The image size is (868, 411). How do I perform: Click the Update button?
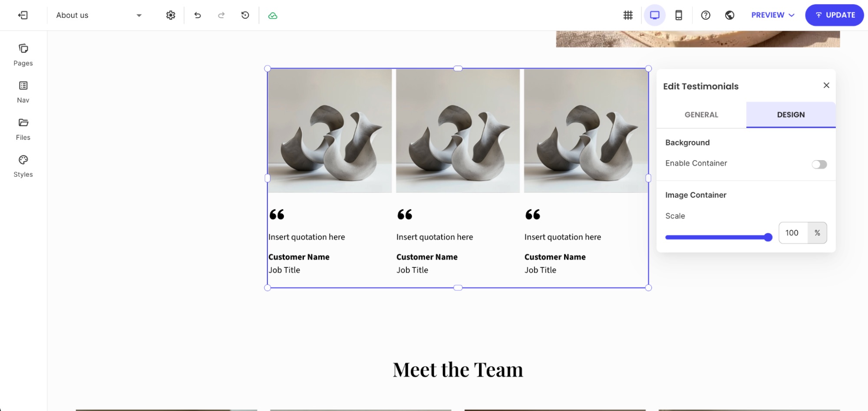pos(835,15)
